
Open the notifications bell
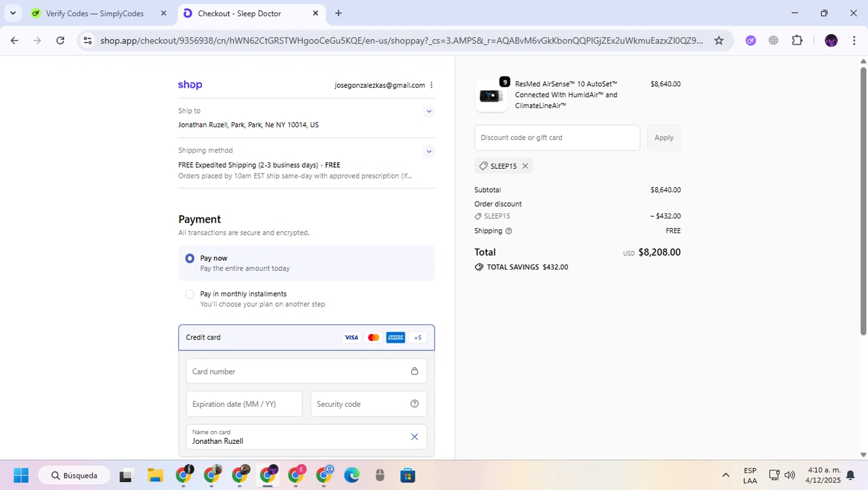click(851, 476)
